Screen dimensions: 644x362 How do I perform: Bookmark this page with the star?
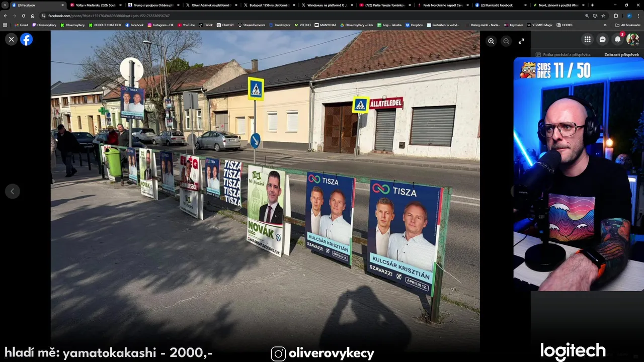(603, 16)
